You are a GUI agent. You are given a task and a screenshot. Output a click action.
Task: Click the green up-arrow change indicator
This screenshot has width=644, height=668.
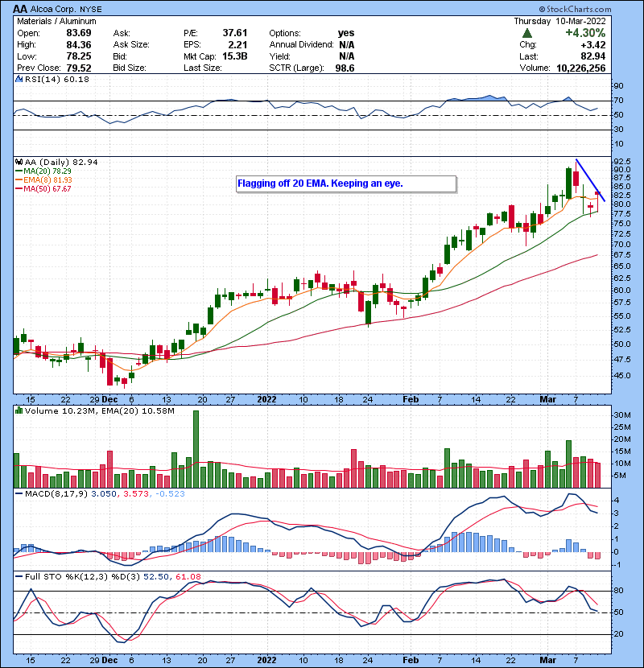point(527,33)
